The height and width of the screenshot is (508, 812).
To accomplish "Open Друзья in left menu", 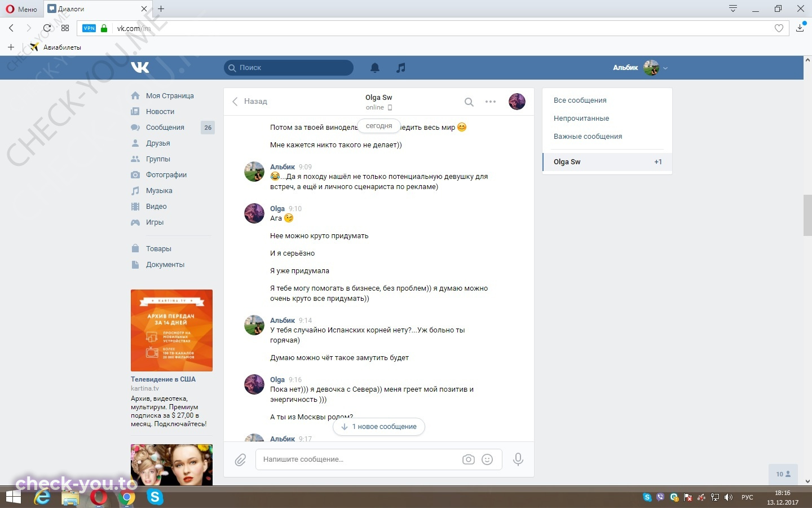I will [158, 143].
